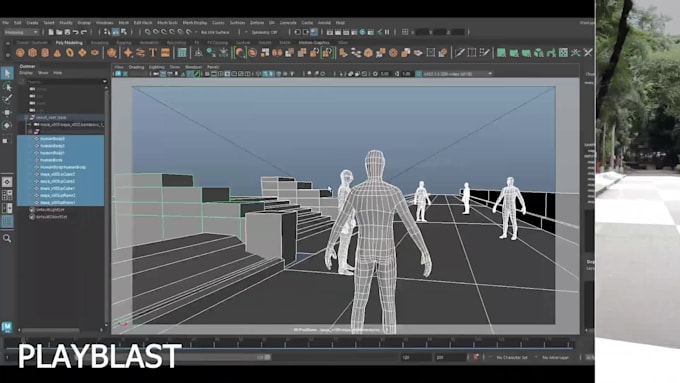680x383 pixels.
Task: Open the viewport Shading menu
Action: [136, 67]
